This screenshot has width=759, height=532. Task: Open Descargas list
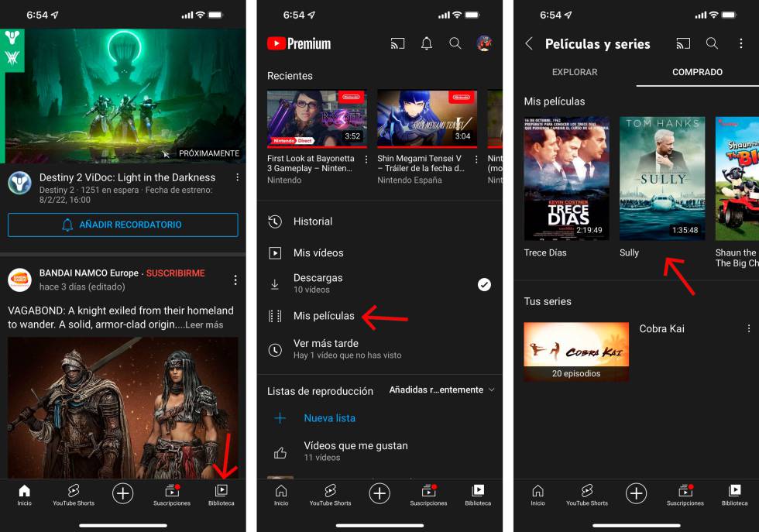point(379,283)
